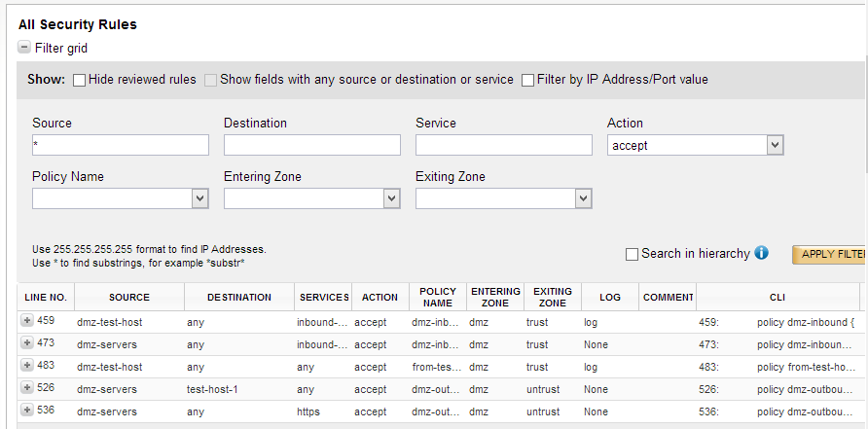Viewport: 868px width, 429px height.
Task: Sort by the Line No. column header
Action: tap(46, 298)
